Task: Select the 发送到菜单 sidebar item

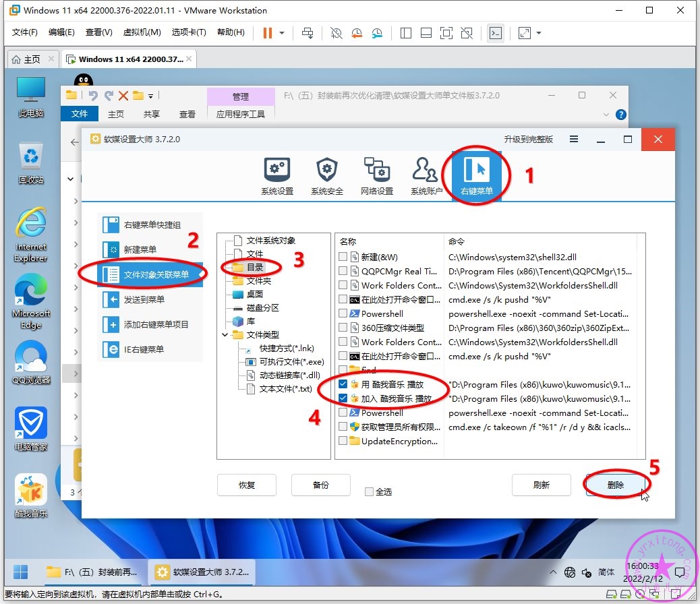Action: click(150, 299)
